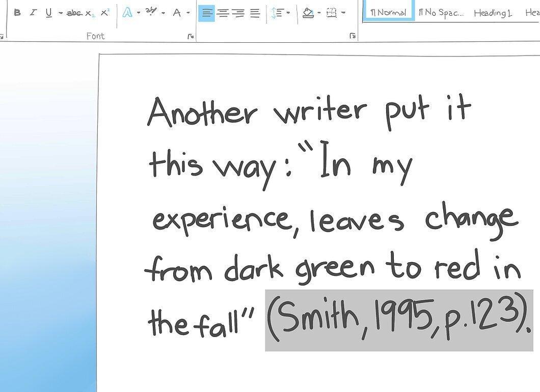This screenshot has width=540, height=392.
Task: Apply font color
Action: point(177,13)
